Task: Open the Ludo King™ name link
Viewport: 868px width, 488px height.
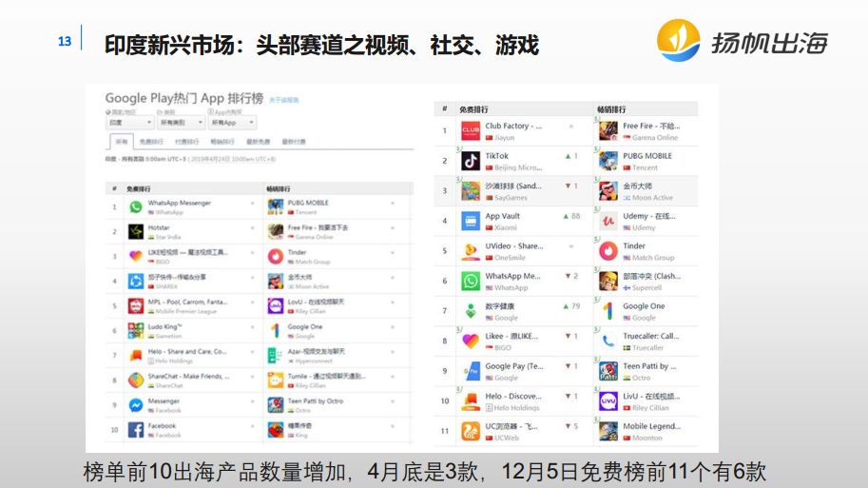Action: coord(164,327)
